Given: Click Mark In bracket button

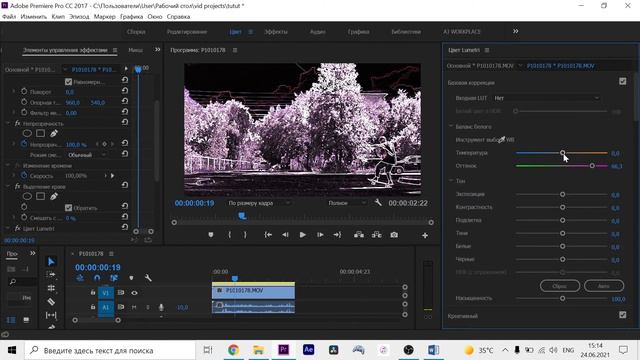Looking at the screenshot, I should pos(229,235).
